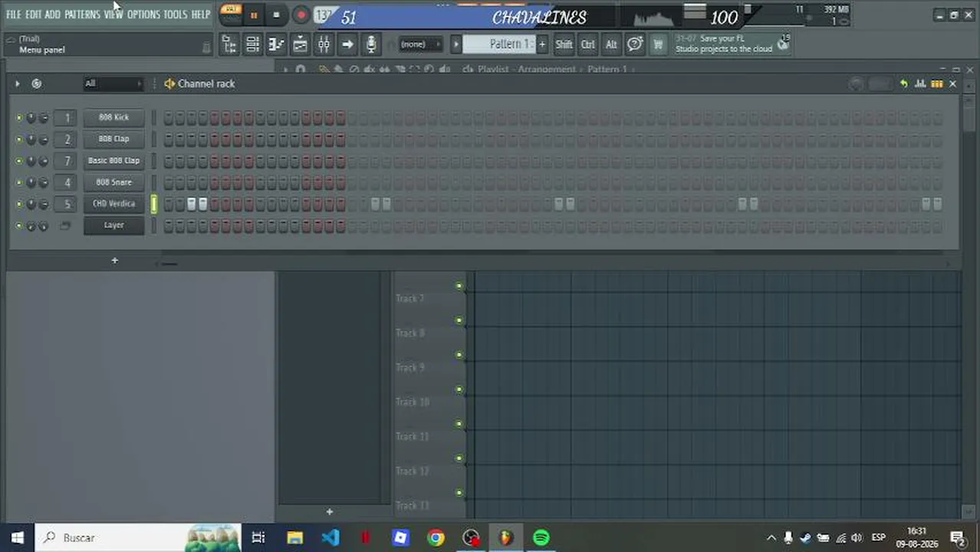The width and height of the screenshot is (980, 552).
Task: Select the 808 Snare channel button
Action: [113, 182]
